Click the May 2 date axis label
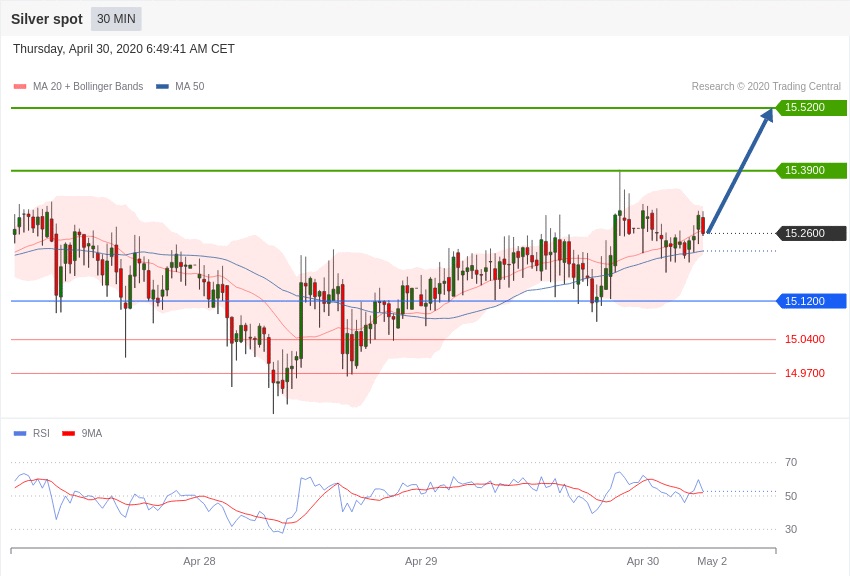The width and height of the screenshot is (850, 576). click(712, 561)
